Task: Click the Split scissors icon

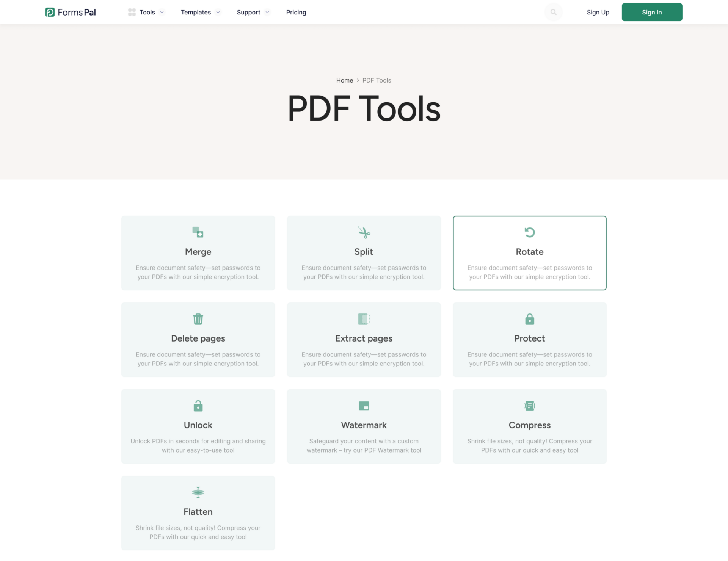Action: [364, 232]
